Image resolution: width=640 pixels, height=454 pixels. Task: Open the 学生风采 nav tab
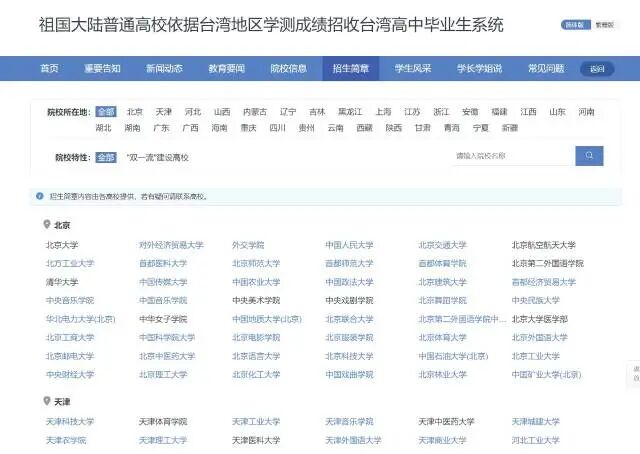pos(413,68)
